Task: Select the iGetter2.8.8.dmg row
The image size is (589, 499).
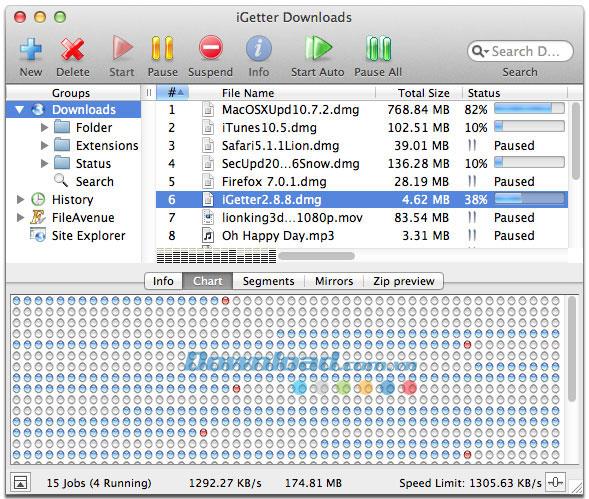Action: pos(362,200)
